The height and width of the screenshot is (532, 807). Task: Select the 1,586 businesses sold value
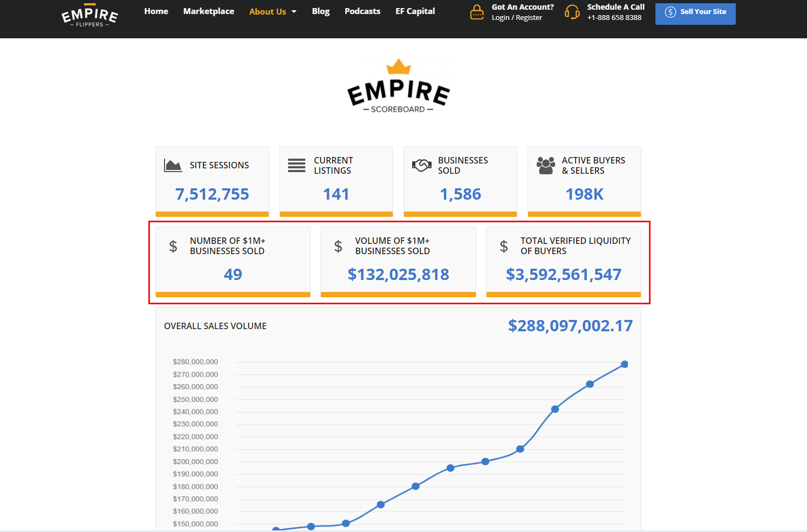[460, 194]
